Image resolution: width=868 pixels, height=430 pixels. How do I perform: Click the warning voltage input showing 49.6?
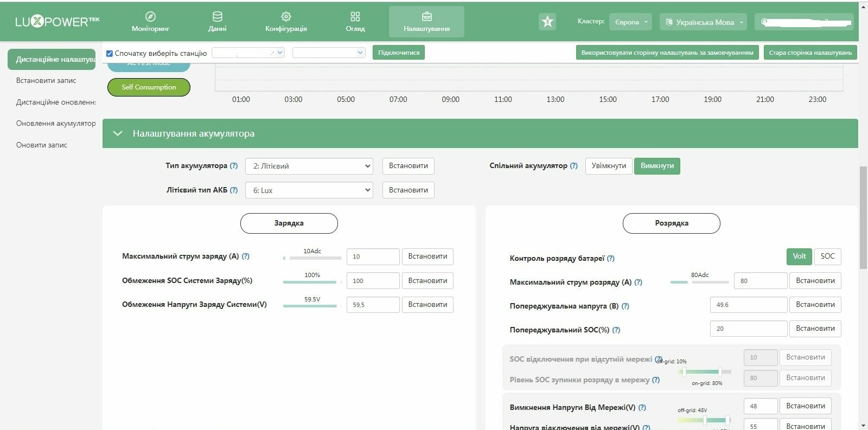coord(749,305)
